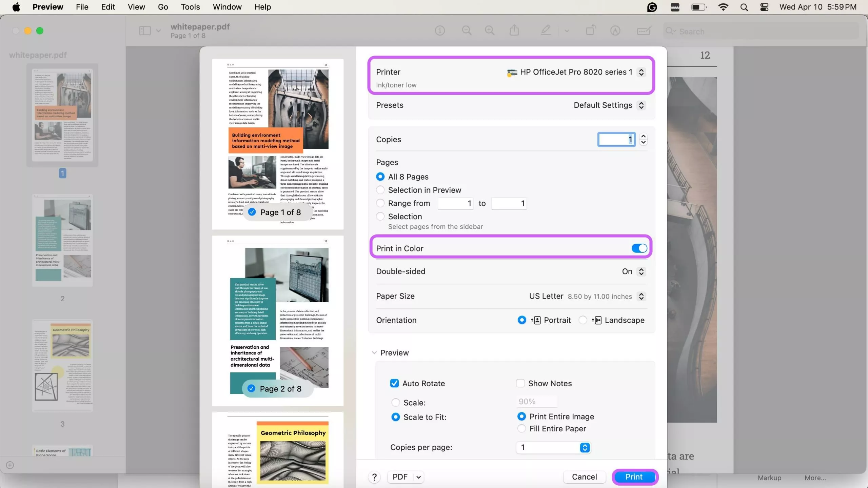Click the Share icon in the toolbar
Screen dimensions: 868x488
coord(514,30)
